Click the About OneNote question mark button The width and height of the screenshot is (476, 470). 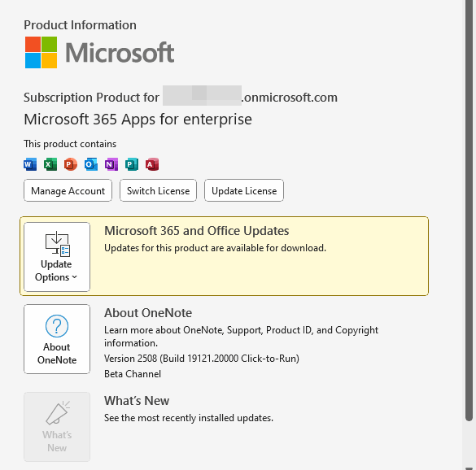click(57, 339)
